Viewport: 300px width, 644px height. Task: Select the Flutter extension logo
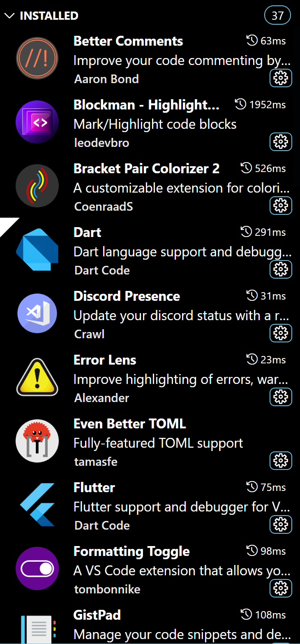tap(37, 505)
